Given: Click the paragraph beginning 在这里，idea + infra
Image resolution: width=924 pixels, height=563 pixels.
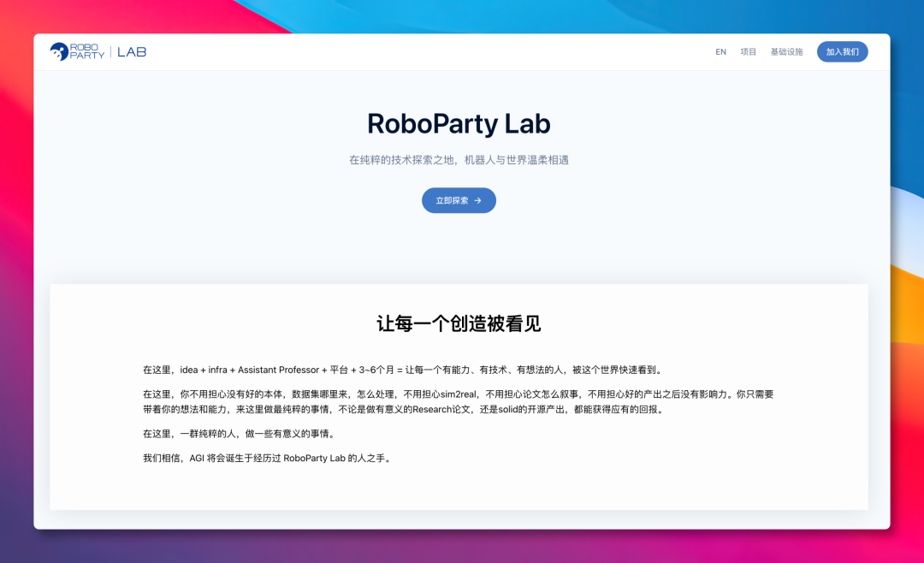Looking at the screenshot, I should (x=404, y=370).
